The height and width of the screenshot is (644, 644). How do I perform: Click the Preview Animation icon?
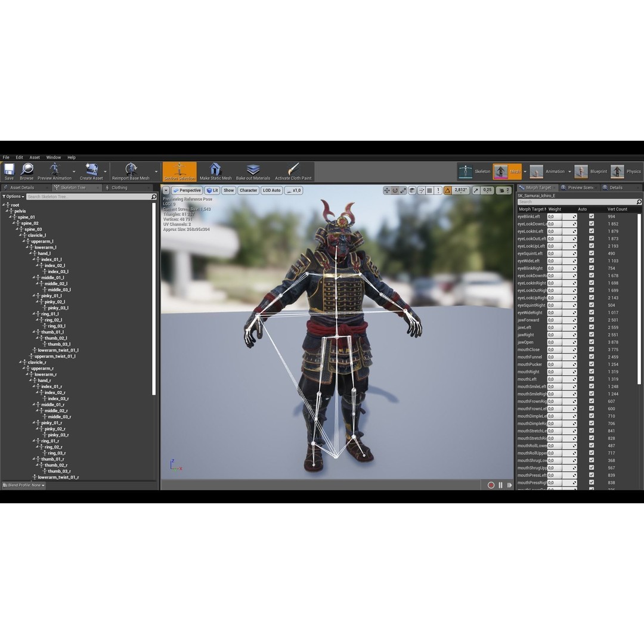(x=54, y=169)
